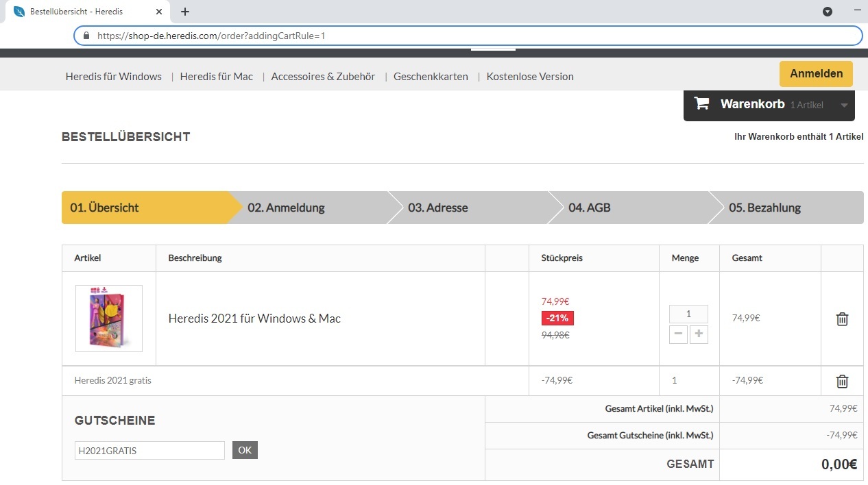Open the Heredis 2021 product thumbnail
868x485 pixels.
click(109, 319)
